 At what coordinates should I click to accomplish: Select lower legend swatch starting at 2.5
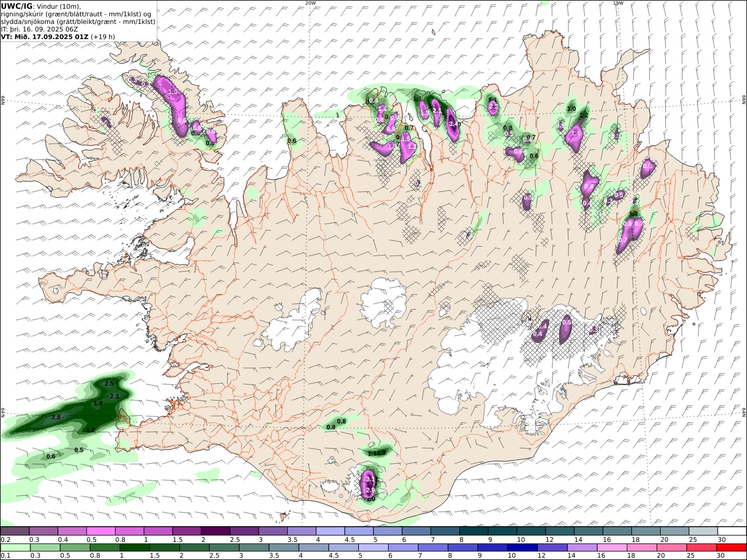tap(224, 548)
